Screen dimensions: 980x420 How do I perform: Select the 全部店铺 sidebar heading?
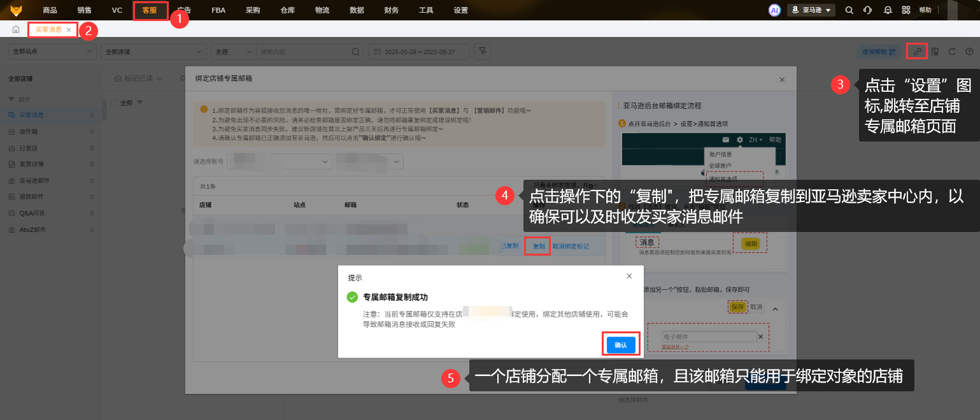click(20, 79)
